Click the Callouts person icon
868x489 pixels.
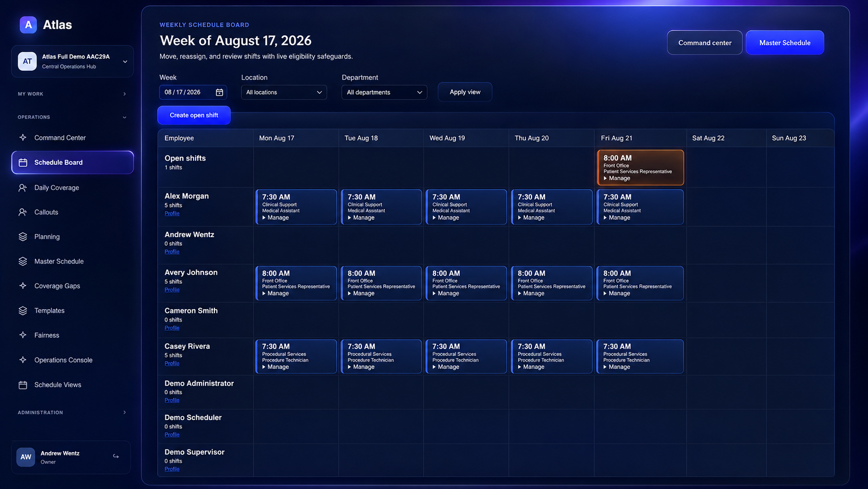coord(23,212)
